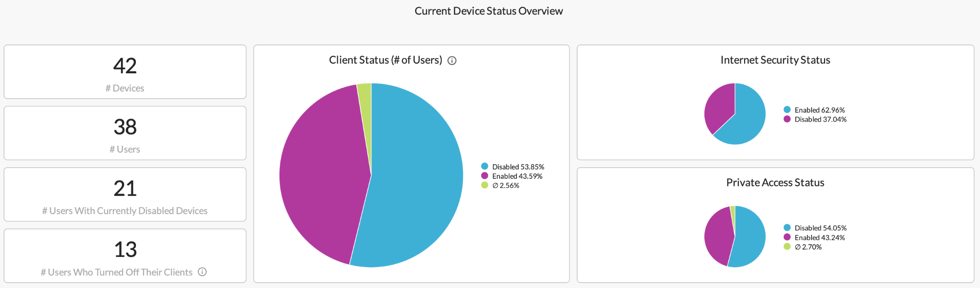This screenshot has width=980, height=288.
Task: Click the 13 Users Who Turned Off Clients card
Action: coord(125,256)
